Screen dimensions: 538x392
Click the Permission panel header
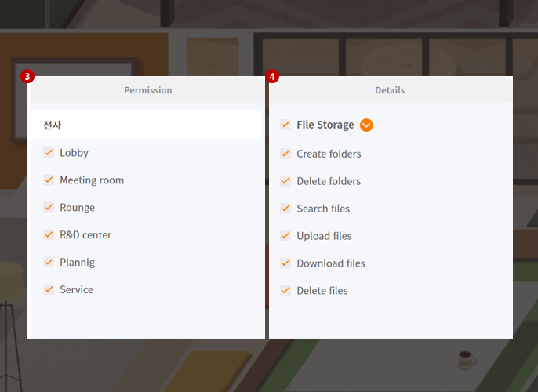coord(147,90)
